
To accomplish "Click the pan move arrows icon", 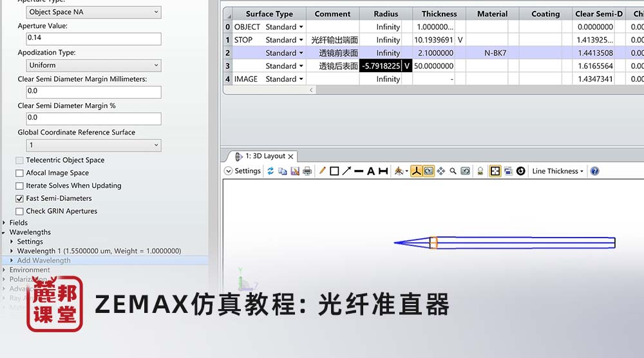I will click(x=440, y=171).
